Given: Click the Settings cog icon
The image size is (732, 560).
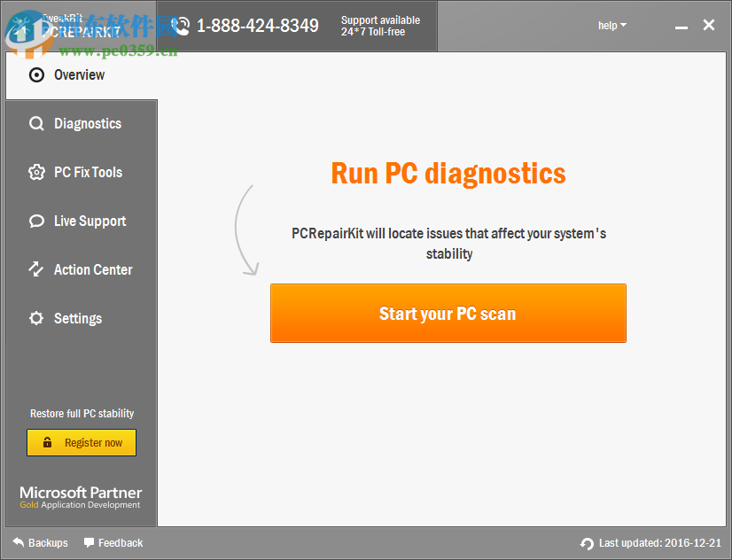Looking at the screenshot, I should pos(36,318).
